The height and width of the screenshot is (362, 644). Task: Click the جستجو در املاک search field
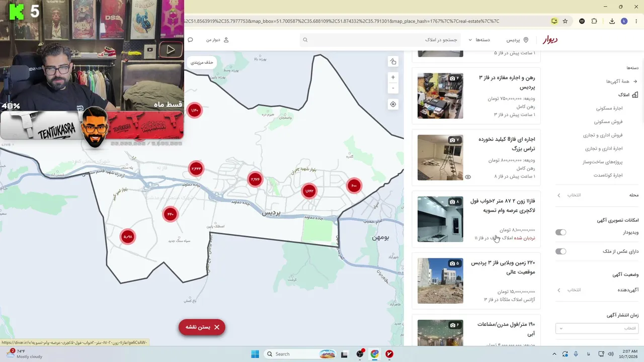380,40
